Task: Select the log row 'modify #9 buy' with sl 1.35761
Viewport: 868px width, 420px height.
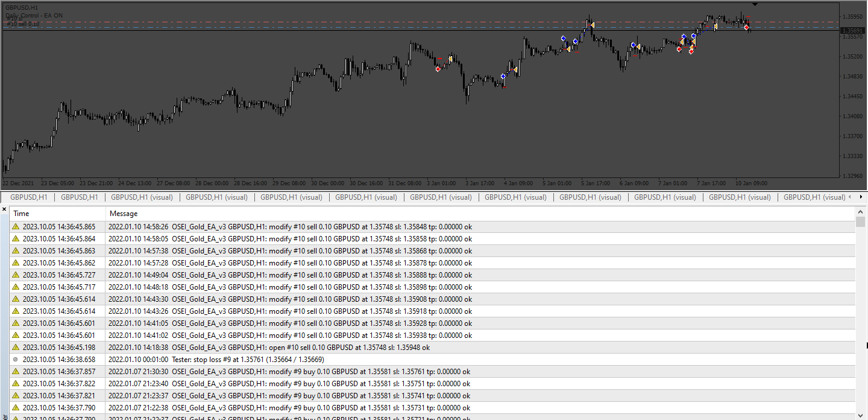Action: pos(432,372)
